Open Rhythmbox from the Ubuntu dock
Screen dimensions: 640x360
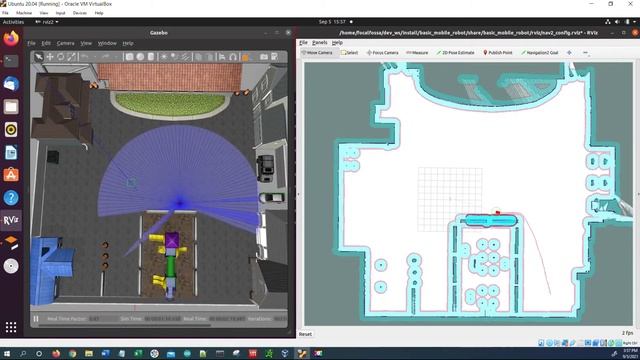point(11,130)
